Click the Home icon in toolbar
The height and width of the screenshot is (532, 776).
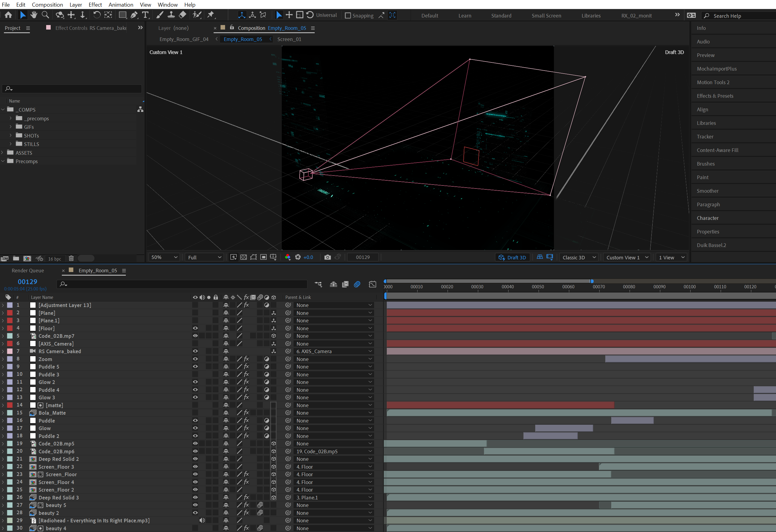(x=8, y=15)
